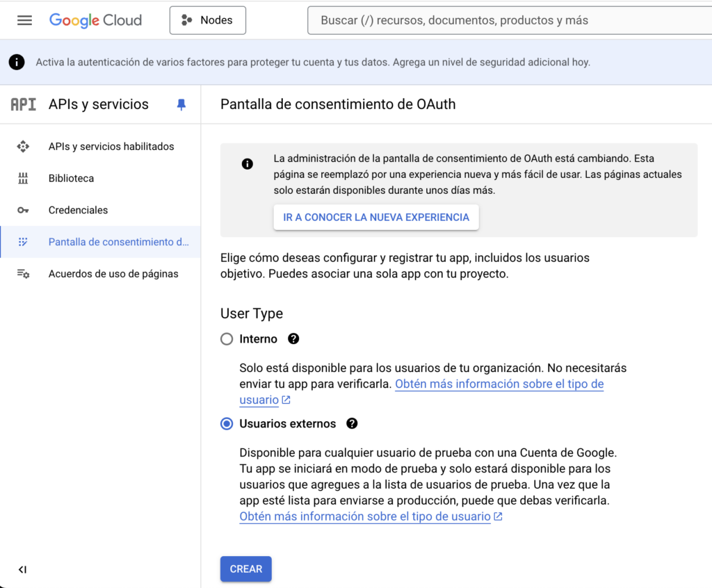Click the Google Cloud logo
Screen dimensions: 712x588
pyautogui.click(x=95, y=20)
